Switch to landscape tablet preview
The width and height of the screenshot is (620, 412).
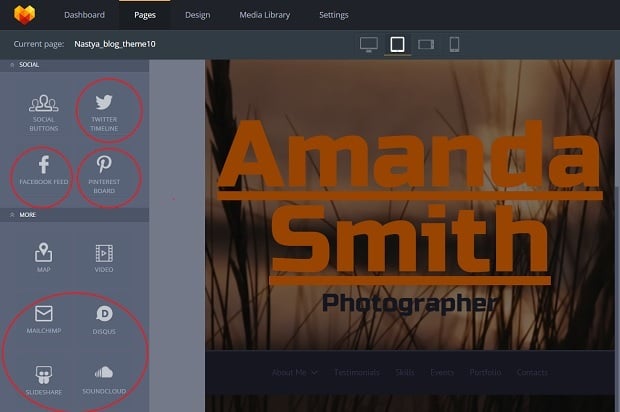coord(425,44)
